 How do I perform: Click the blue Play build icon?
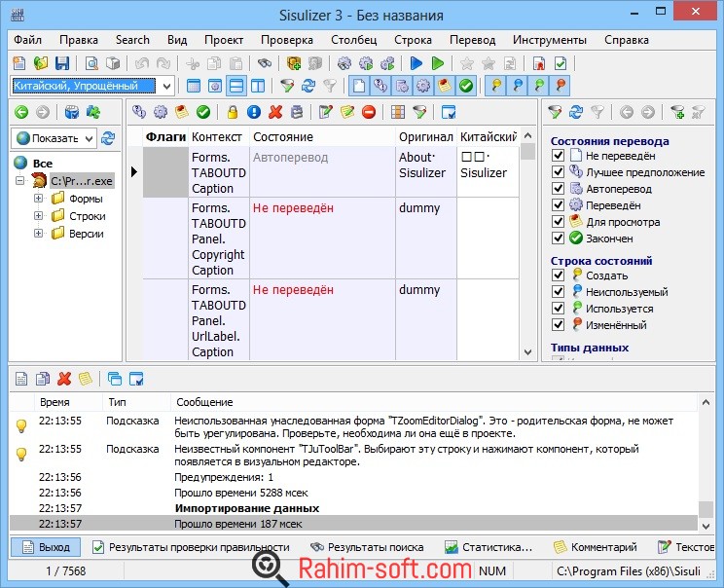click(x=416, y=63)
